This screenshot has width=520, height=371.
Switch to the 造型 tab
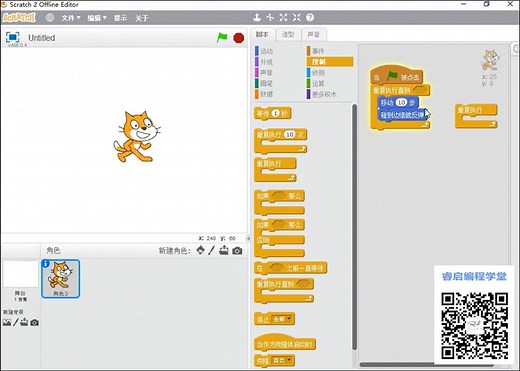(288, 34)
